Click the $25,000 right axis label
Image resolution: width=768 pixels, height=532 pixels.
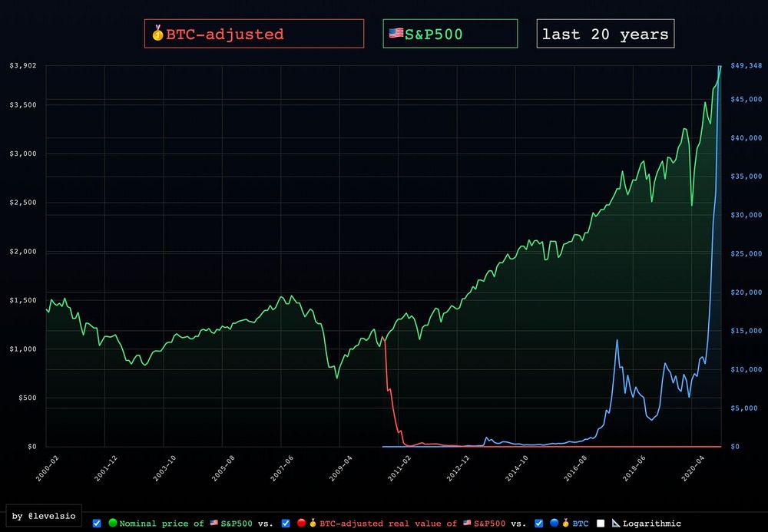pos(746,253)
